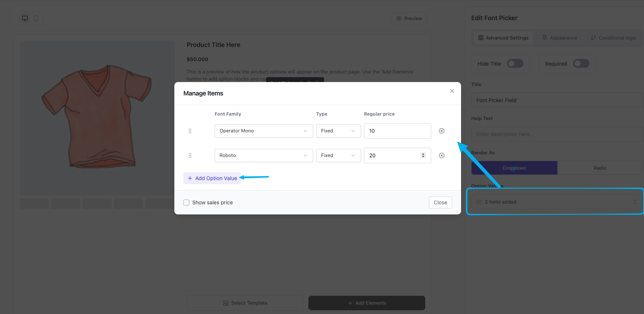This screenshot has width=644, height=314.
Task: Check the Show sales price checkbox
Action: pos(186,202)
